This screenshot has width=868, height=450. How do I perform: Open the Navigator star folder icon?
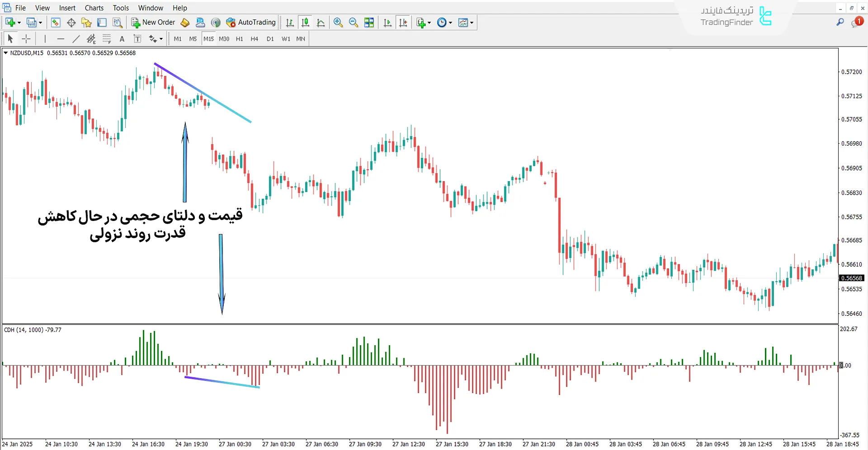coord(86,23)
